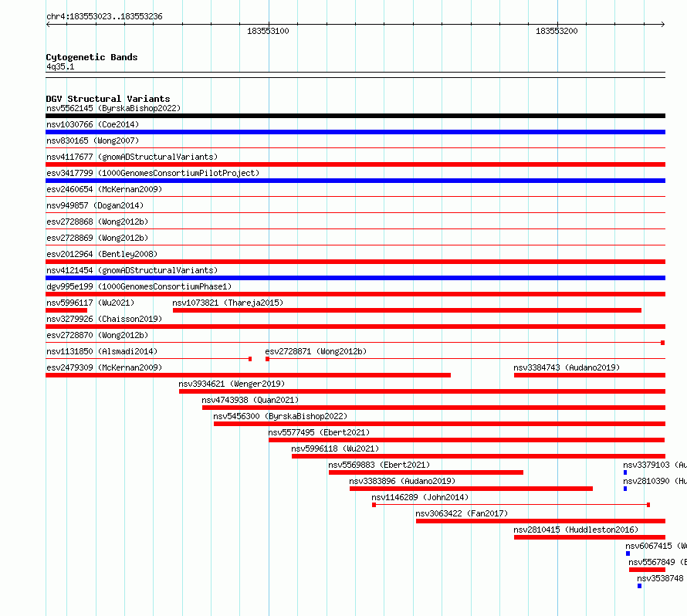
Task: Select nsv5996118 (Wu2021) label
Action: [335, 448]
